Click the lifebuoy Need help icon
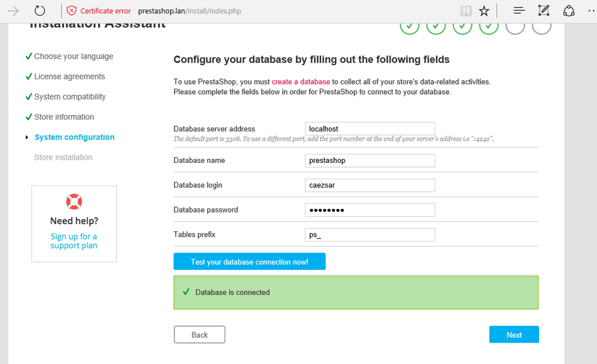597x364 pixels. pyautogui.click(x=74, y=201)
